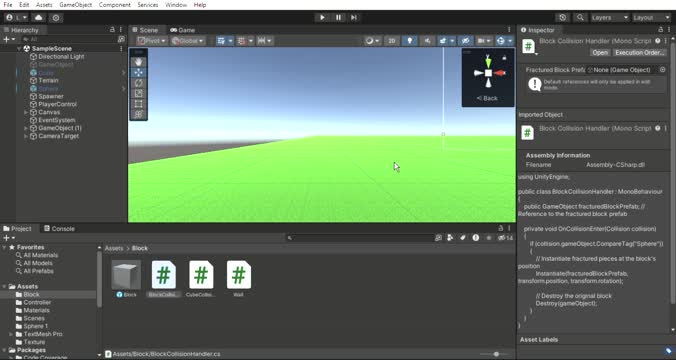Open the Window menu
This screenshot has width=676, height=360.
(176, 5)
